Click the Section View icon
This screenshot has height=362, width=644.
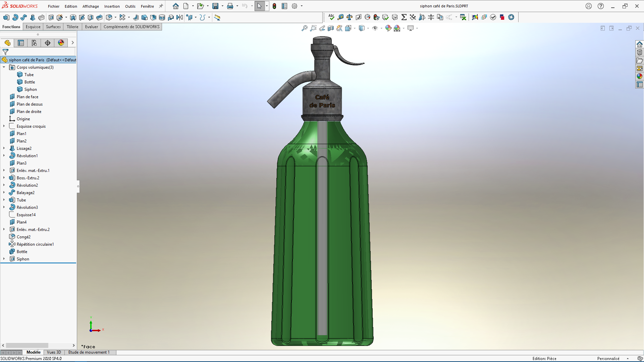[x=331, y=28]
